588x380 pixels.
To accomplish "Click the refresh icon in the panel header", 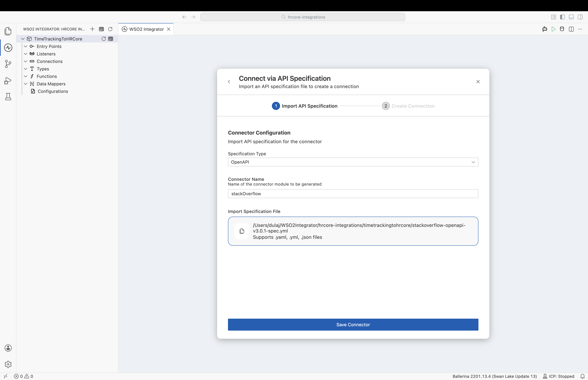I will click(110, 29).
